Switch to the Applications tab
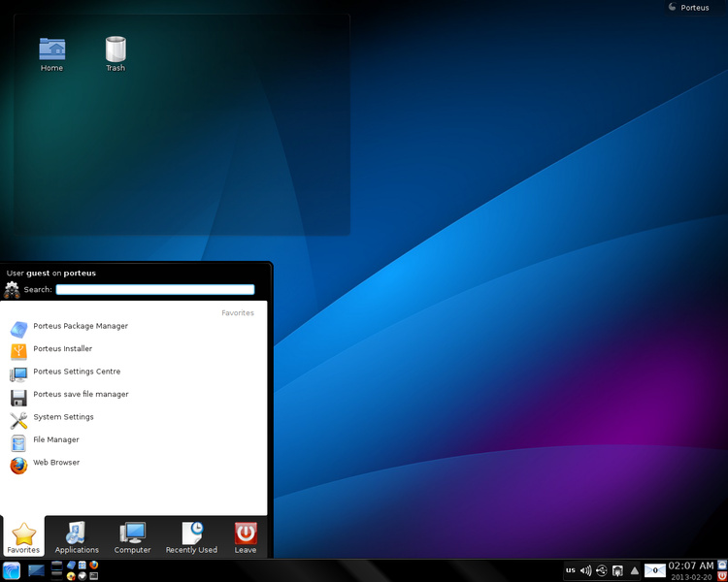The image size is (728, 582). [77, 537]
